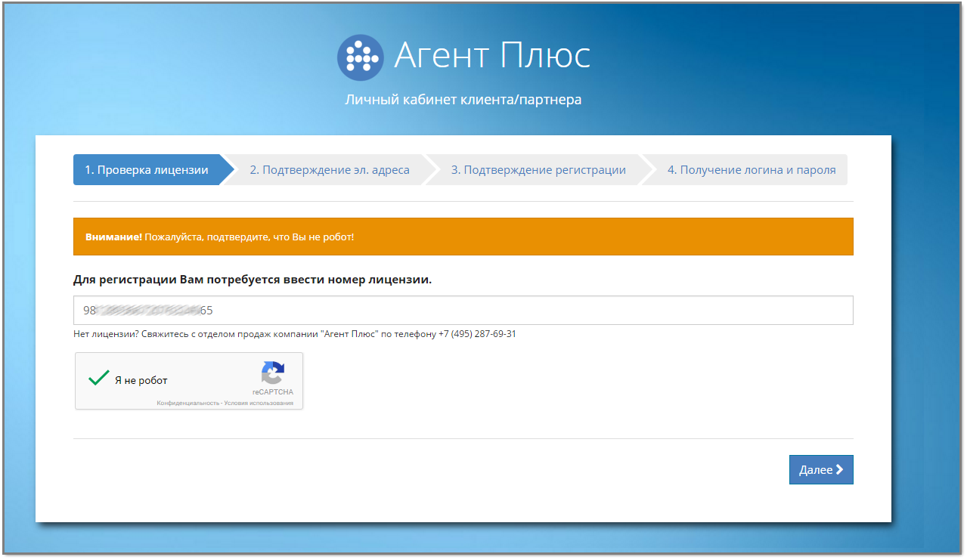
Task: Open the '2. Подтверждение эл. адреса' step
Action: click(x=330, y=170)
